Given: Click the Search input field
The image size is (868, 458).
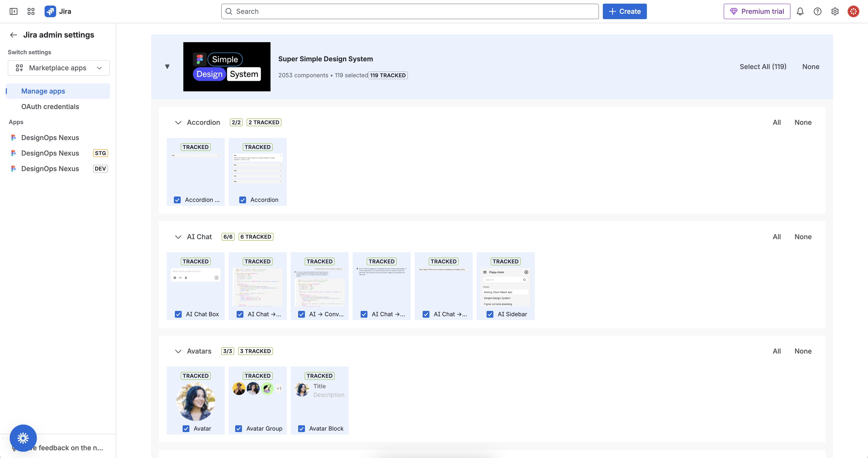Looking at the screenshot, I should tap(409, 11).
